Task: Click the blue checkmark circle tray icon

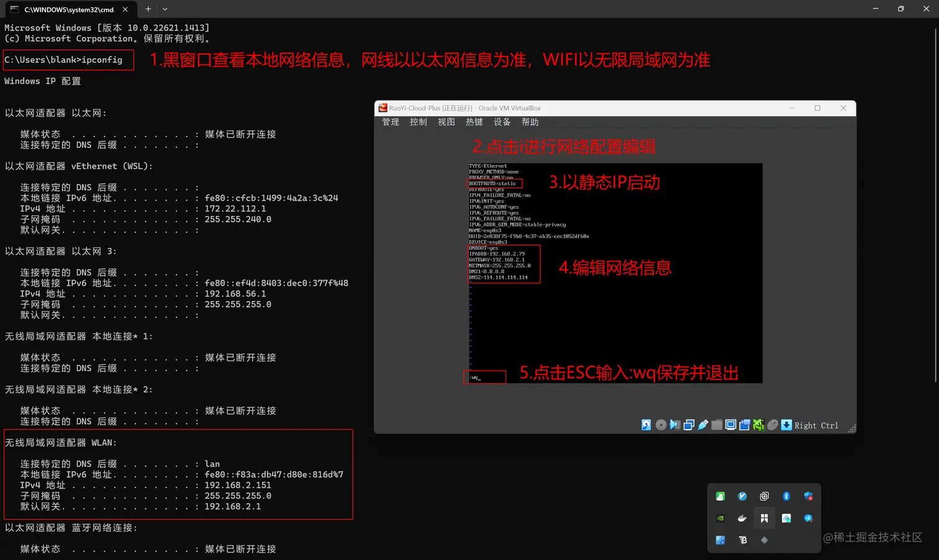Action: coord(742,496)
